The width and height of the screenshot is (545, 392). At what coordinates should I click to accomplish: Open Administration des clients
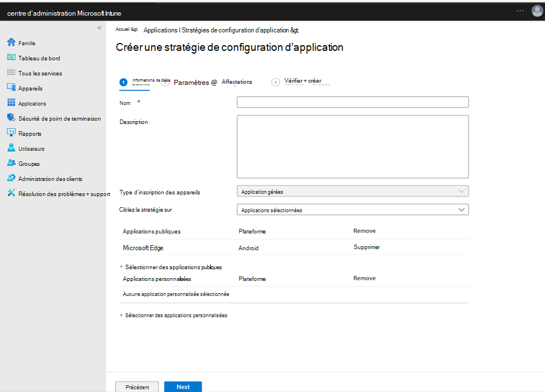(50, 179)
